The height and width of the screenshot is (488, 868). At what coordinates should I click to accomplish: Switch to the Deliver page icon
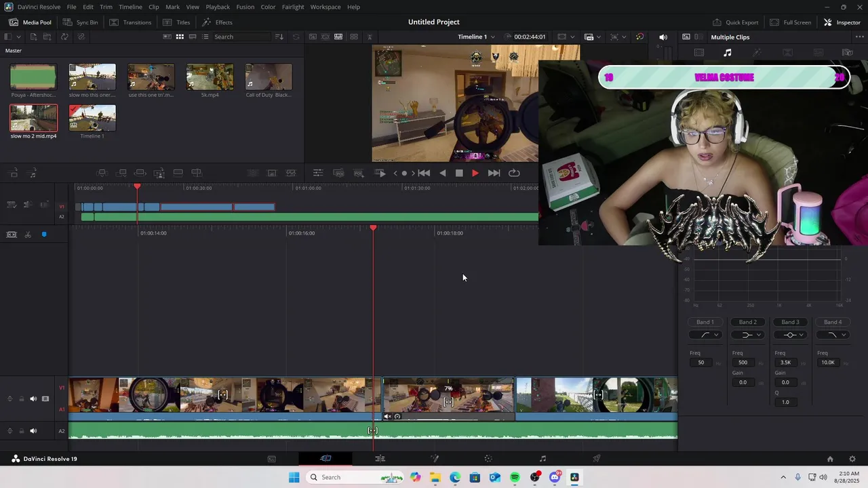click(597, 459)
